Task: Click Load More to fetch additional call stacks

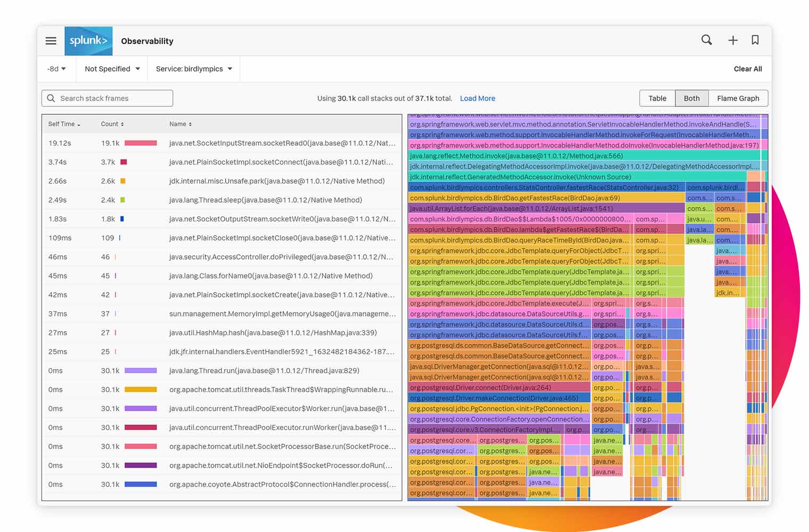Action: (477, 98)
